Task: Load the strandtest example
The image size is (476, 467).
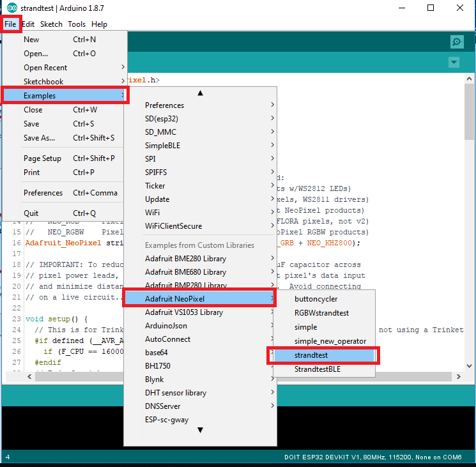Action: point(324,355)
